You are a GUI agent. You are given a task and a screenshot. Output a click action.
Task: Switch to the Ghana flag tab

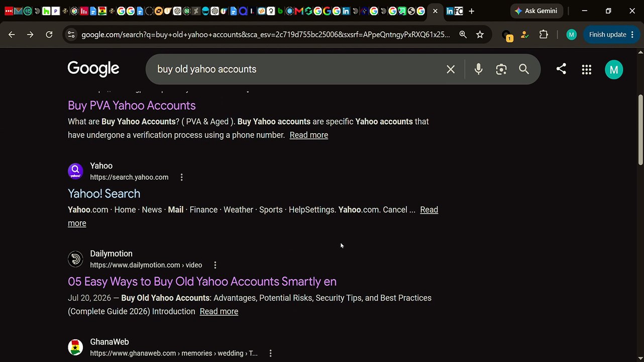[102, 11]
